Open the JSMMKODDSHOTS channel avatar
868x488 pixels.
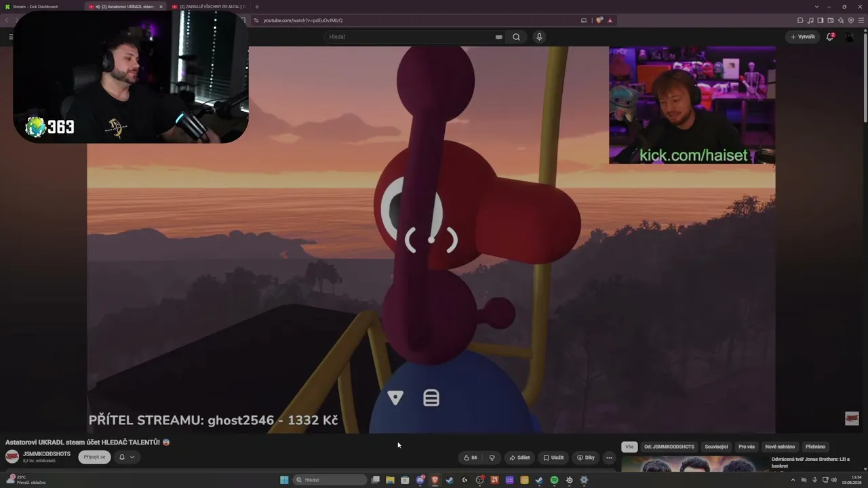coord(12,457)
